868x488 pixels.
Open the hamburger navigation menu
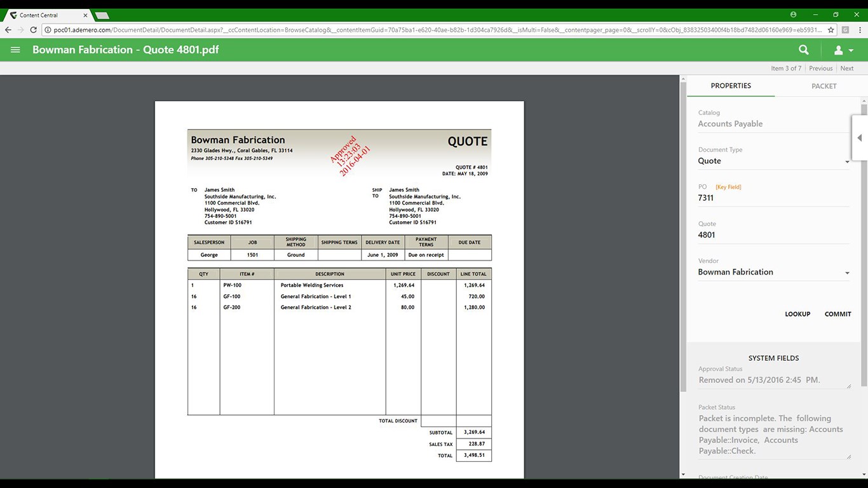tap(16, 50)
